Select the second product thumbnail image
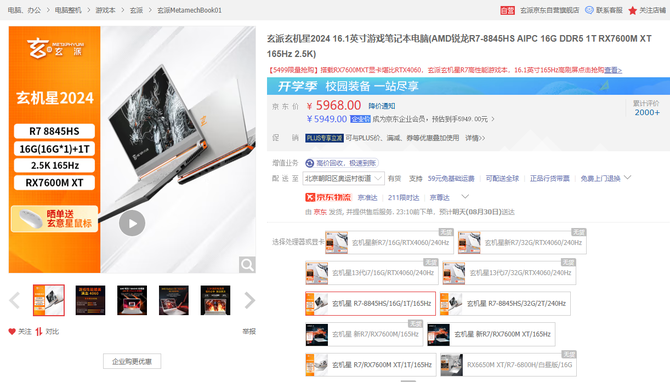Screen dimensions: 670x382 90,300
